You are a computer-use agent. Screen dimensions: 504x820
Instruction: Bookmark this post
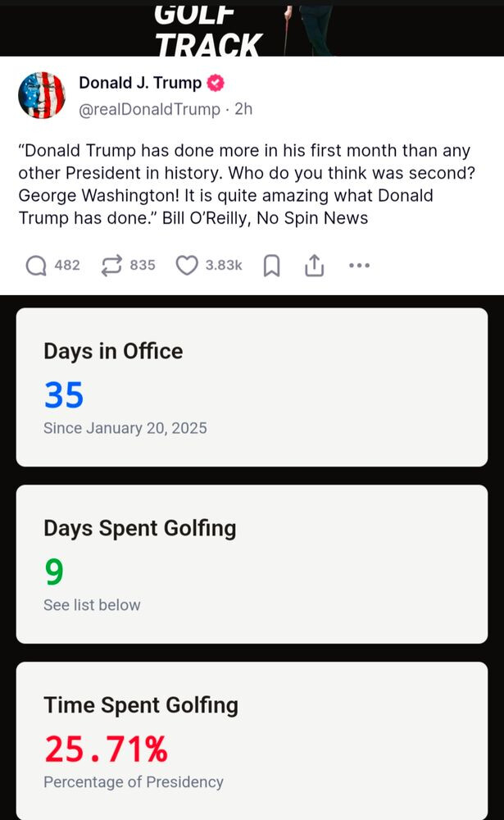[272, 266]
